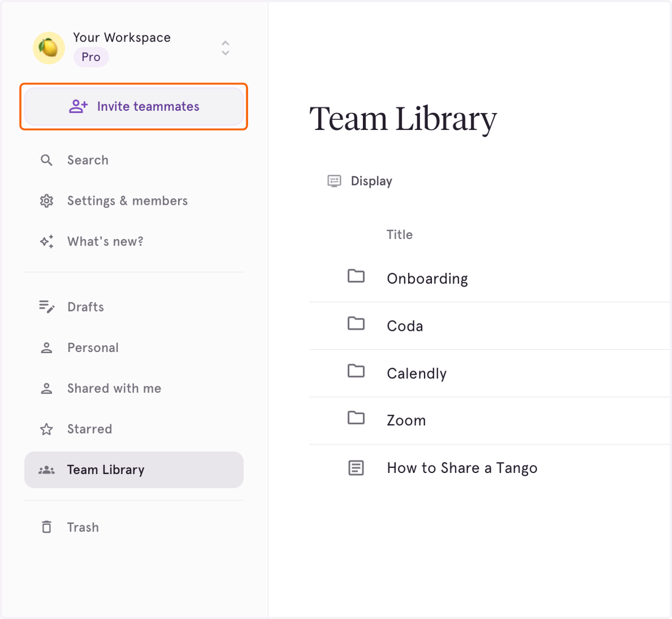672x619 pixels.
Task: Expand the workspace switcher chevrons
Action: click(x=225, y=48)
